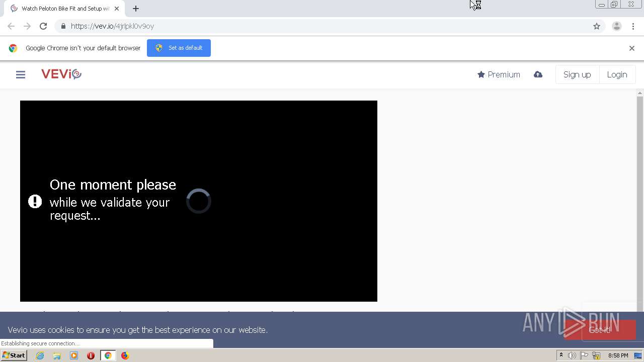Show hidden system tray icons
644x362 pixels.
click(561, 355)
